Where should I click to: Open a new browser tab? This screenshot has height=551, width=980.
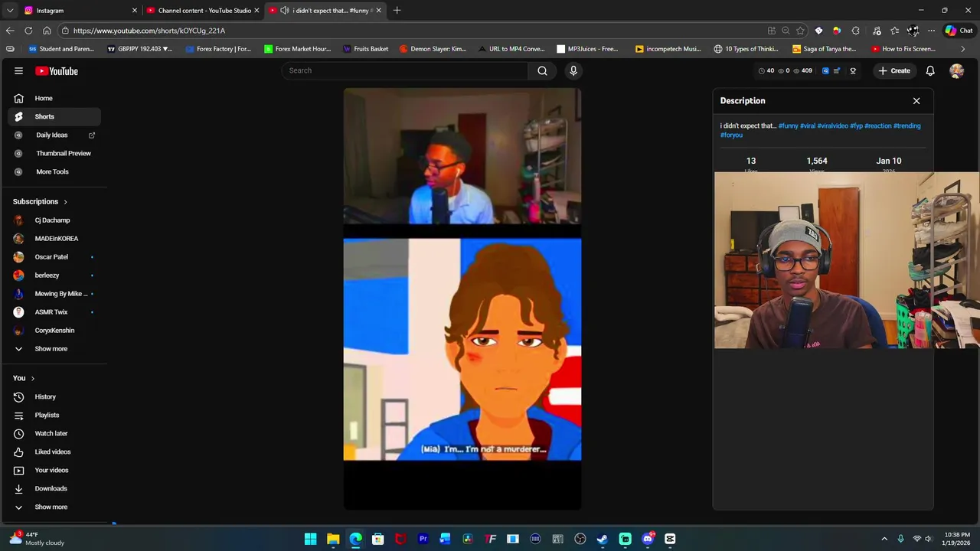[397, 10]
